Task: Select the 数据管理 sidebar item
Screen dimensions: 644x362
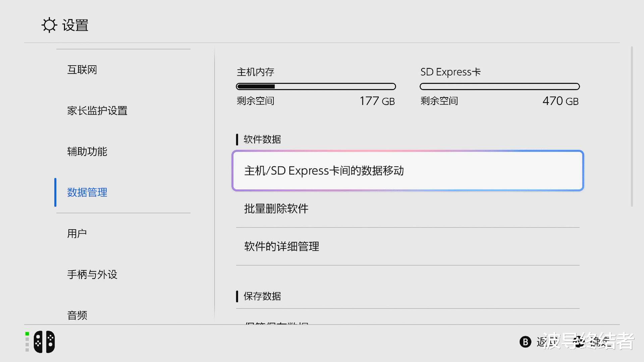Action: tap(87, 192)
